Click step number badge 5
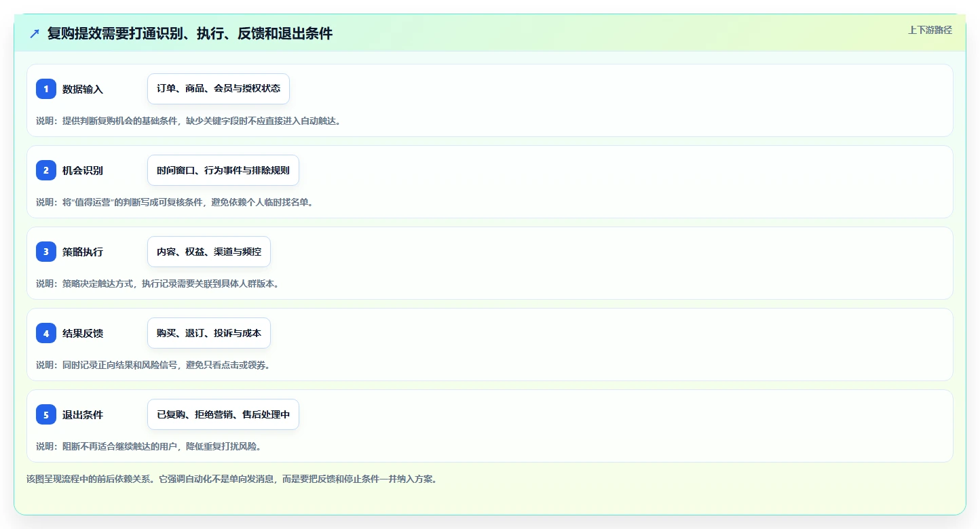The image size is (980, 529). click(x=46, y=414)
